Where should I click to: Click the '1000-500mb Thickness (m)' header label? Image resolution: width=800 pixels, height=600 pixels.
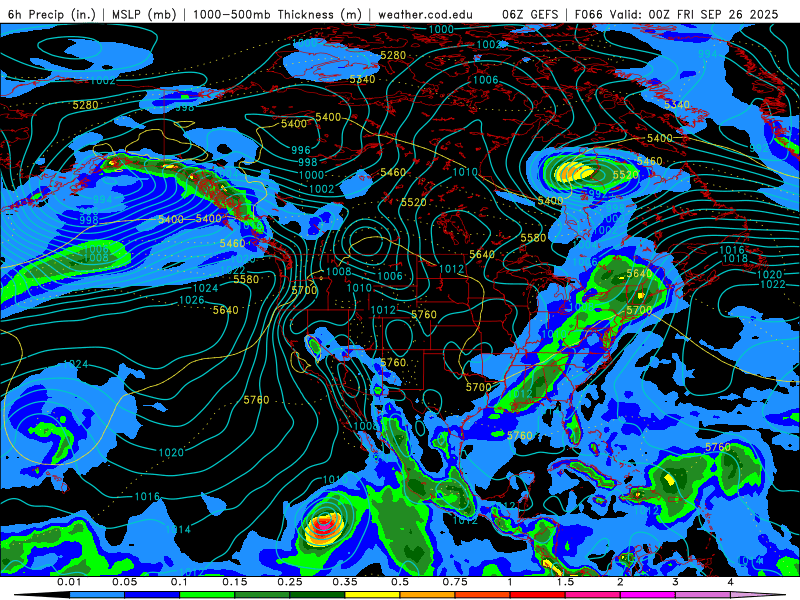coord(278,14)
